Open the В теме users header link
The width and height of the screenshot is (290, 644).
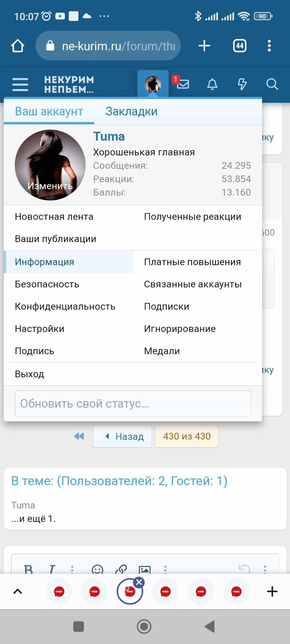click(119, 481)
